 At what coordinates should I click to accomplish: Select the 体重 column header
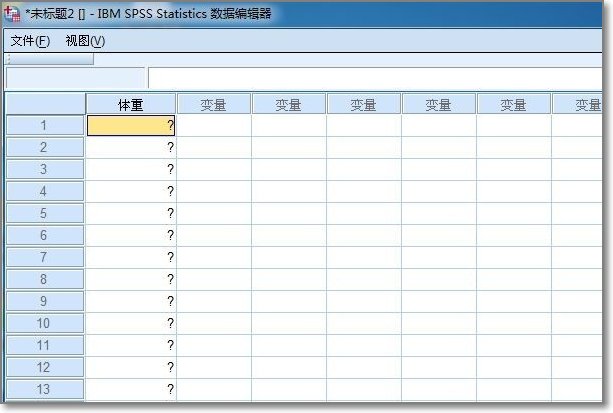point(131,105)
